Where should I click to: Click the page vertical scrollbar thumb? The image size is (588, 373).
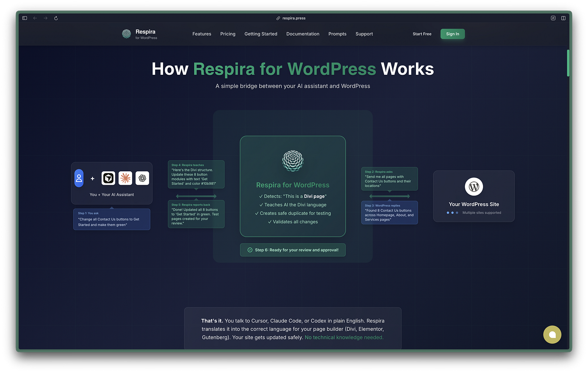coord(568,63)
